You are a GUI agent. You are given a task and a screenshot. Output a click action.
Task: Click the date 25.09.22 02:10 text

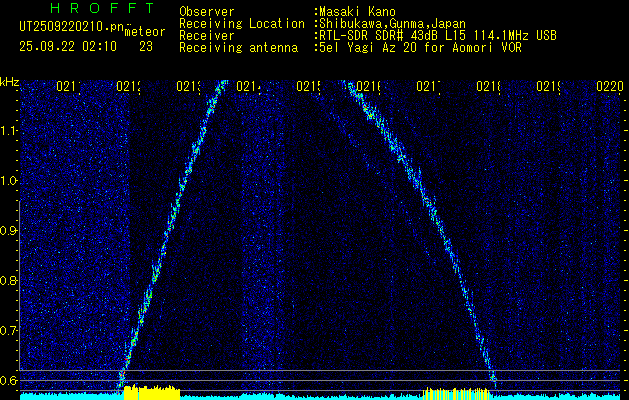(x=68, y=47)
